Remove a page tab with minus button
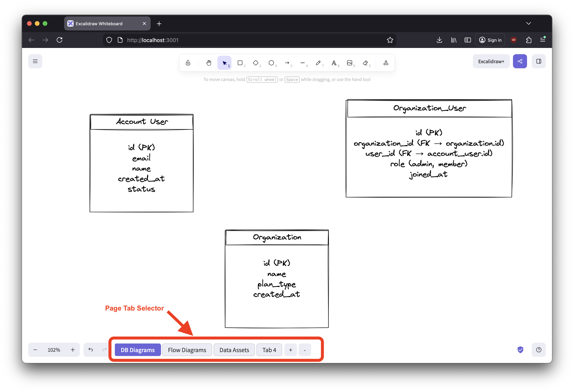This screenshot has height=392, width=574. pos(305,350)
